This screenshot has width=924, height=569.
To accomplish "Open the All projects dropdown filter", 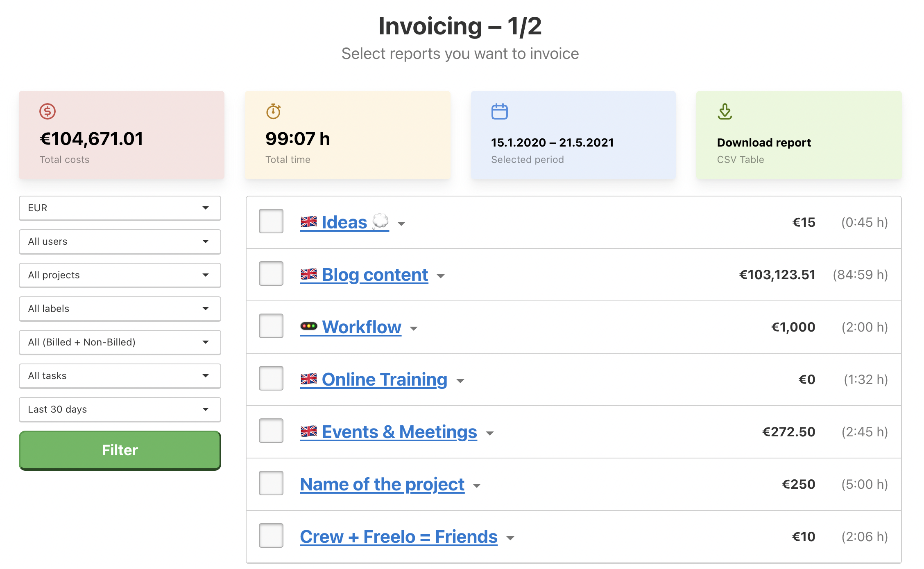I will [x=119, y=274].
